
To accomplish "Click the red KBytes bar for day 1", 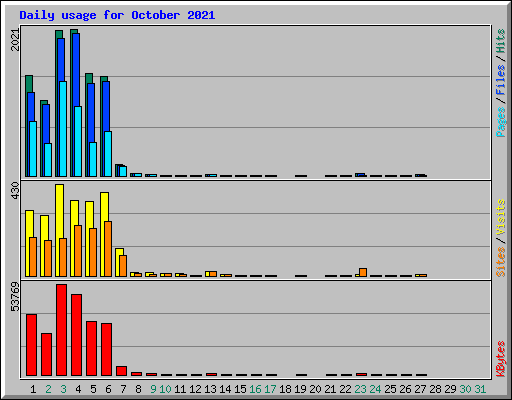I will [x=31, y=345].
